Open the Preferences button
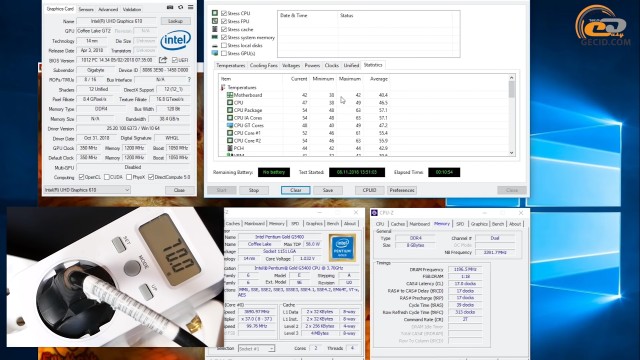The height and width of the screenshot is (360, 640). coord(402,190)
